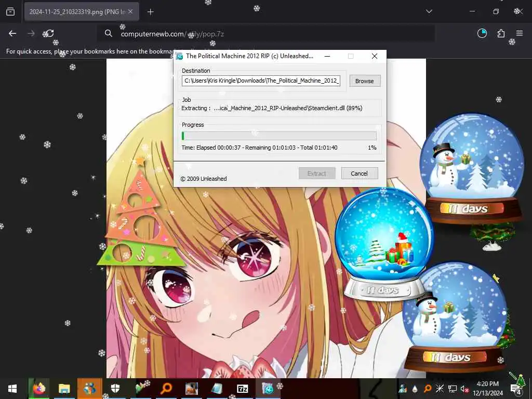Click the extractor dialog title bar icon

pyautogui.click(x=180, y=56)
